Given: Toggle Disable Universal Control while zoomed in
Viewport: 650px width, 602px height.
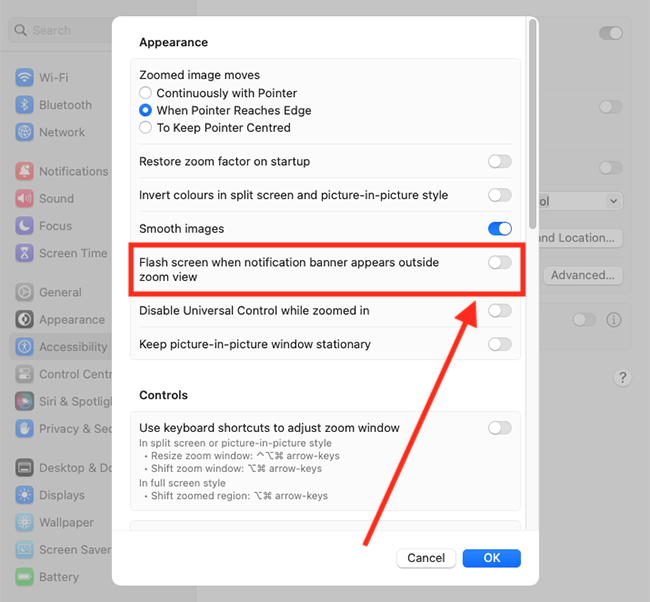Looking at the screenshot, I should click(x=500, y=311).
